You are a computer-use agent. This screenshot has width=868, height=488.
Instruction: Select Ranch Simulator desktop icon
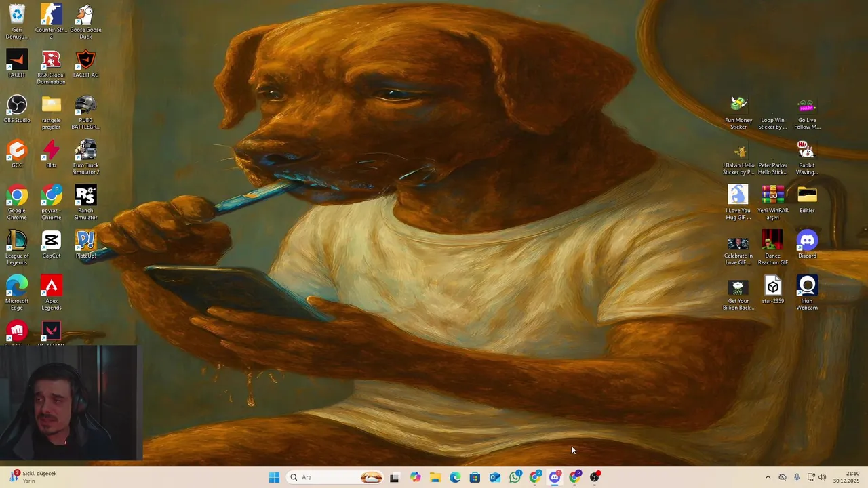(x=85, y=202)
